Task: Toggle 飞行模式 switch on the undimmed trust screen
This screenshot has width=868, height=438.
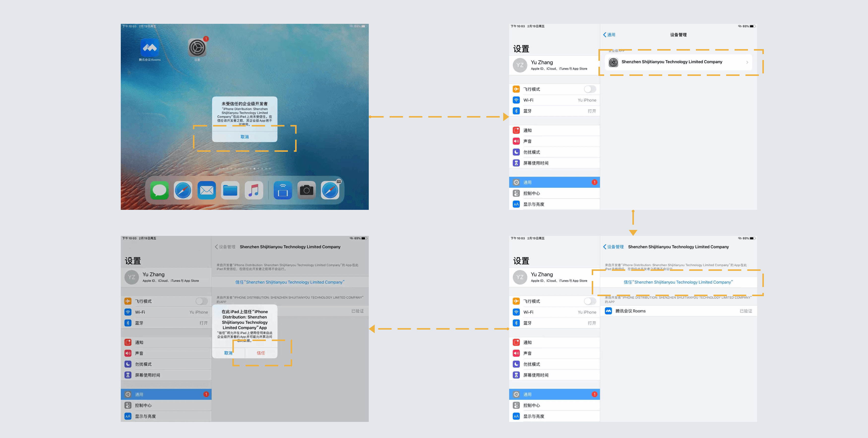Action: [590, 301]
